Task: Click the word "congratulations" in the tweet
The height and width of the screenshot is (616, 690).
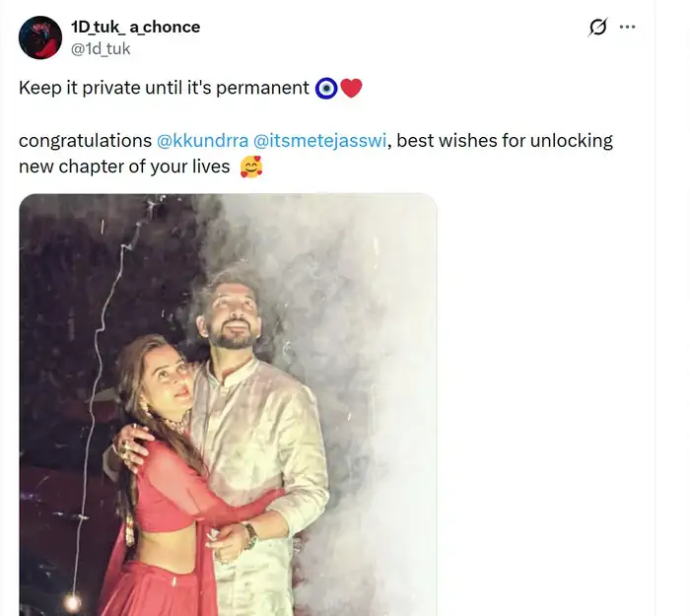Action: (84, 140)
